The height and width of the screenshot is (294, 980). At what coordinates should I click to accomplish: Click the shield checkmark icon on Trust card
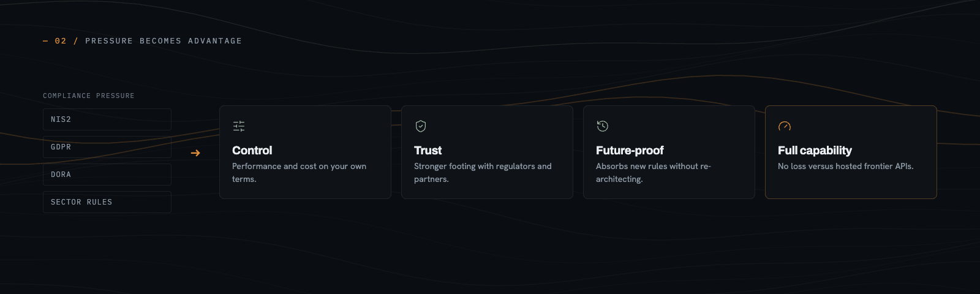coord(421,126)
